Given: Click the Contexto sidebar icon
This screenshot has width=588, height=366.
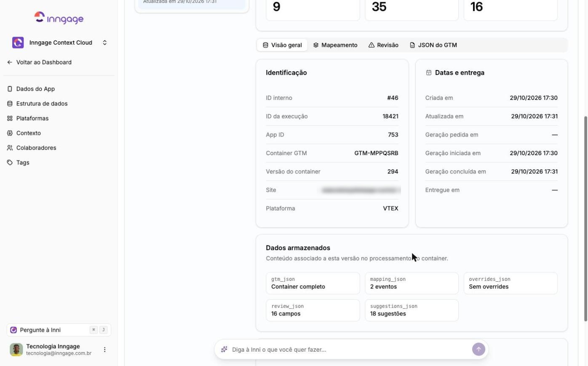Looking at the screenshot, I should point(10,133).
